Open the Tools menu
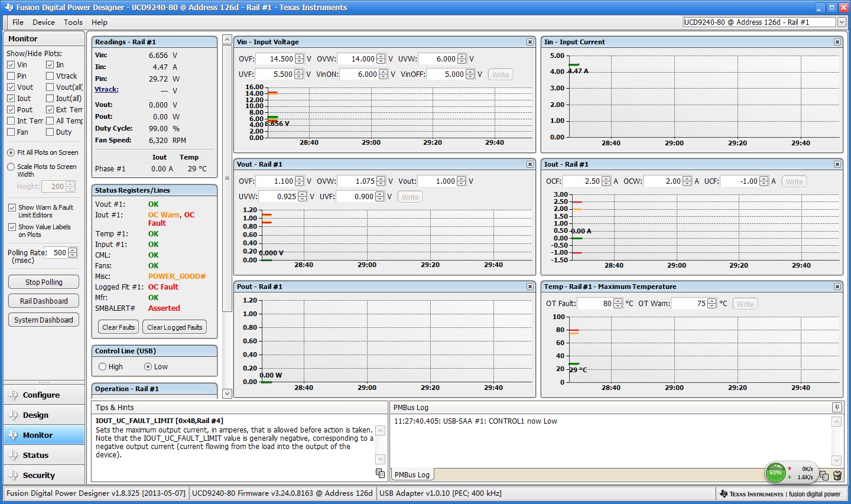Viewport: 851px width, 504px height. [73, 22]
